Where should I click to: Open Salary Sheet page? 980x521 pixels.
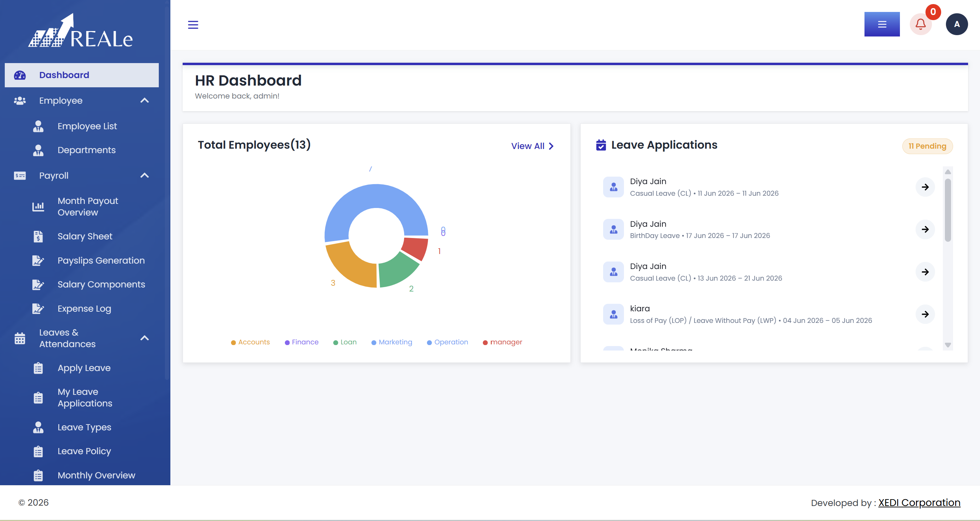pos(85,237)
